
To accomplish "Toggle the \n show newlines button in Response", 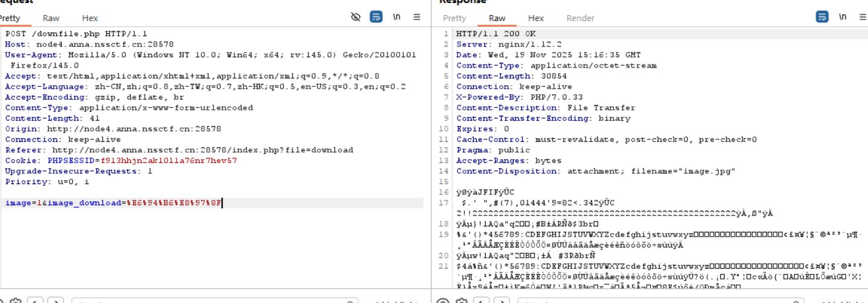I will coord(843,17).
